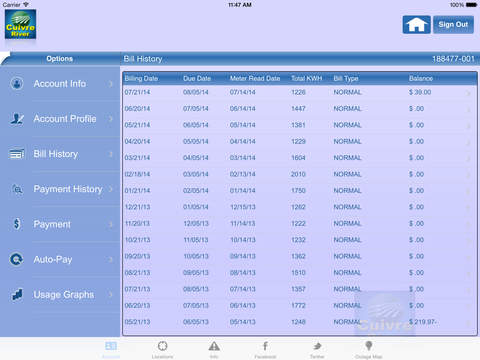
Task: Open the Usage Graphs chart icon
Action: tap(17, 294)
